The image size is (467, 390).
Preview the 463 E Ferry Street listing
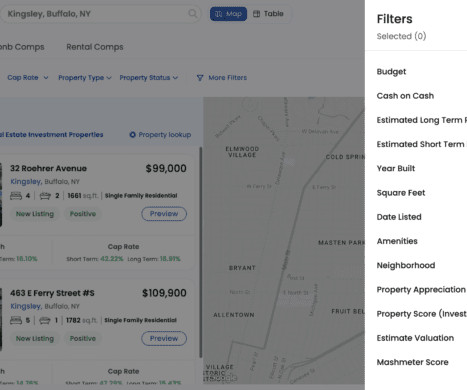click(164, 338)
